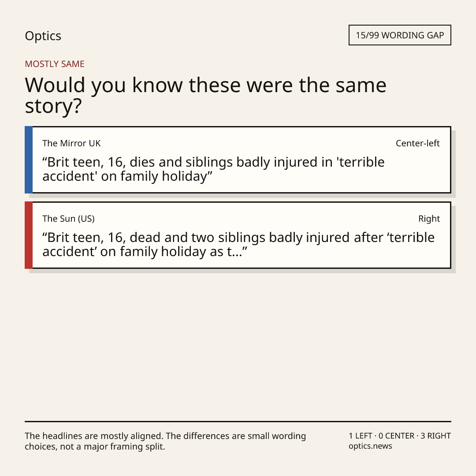Click the Center-left bias label
The height and width of the screenshot is (476, 476).
(x=418, y=143)
